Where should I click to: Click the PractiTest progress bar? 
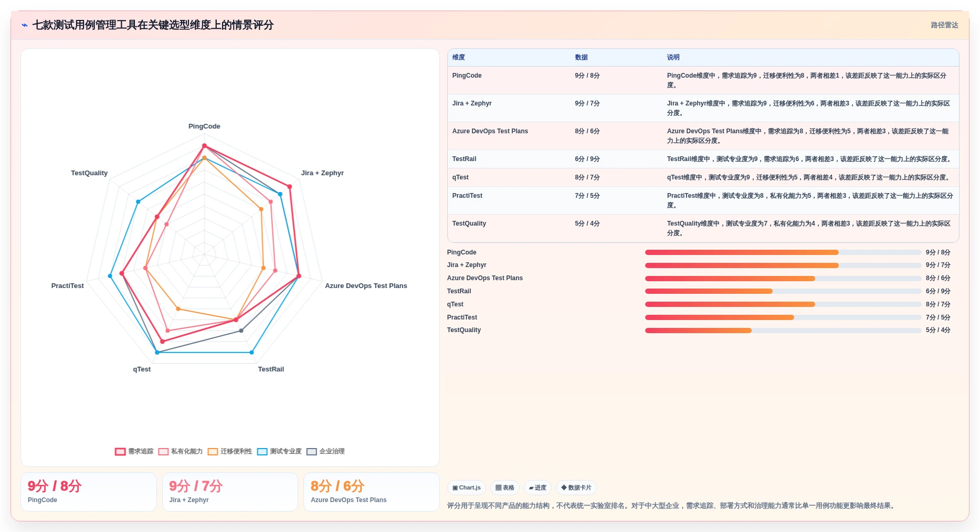click(x=783, y=317)
